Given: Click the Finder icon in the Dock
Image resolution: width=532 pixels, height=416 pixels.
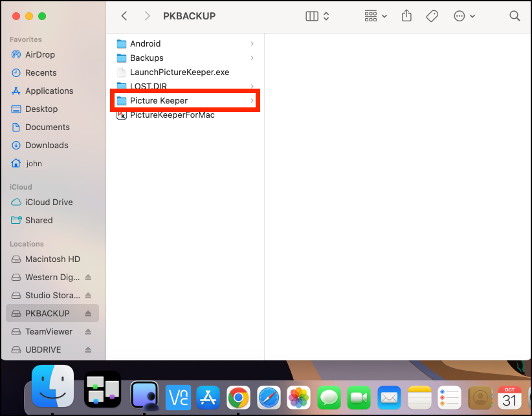Looking at the screenshot, I should coord(52,386).
